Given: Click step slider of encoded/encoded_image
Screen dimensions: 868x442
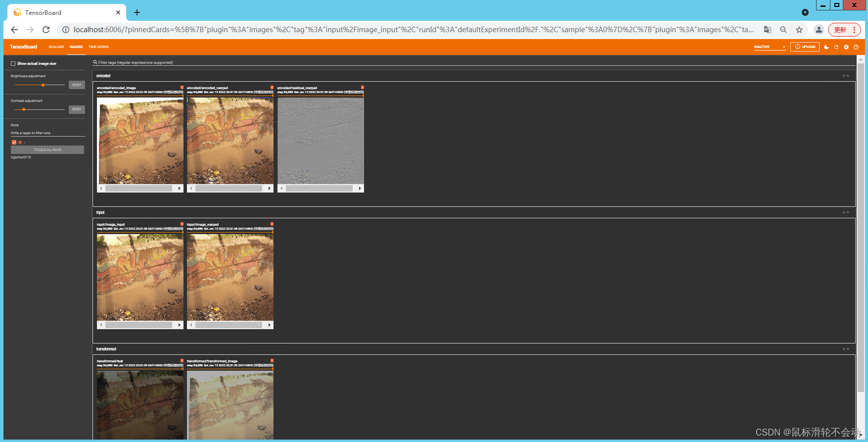Looking at the screenshot, I should point(140,96).
